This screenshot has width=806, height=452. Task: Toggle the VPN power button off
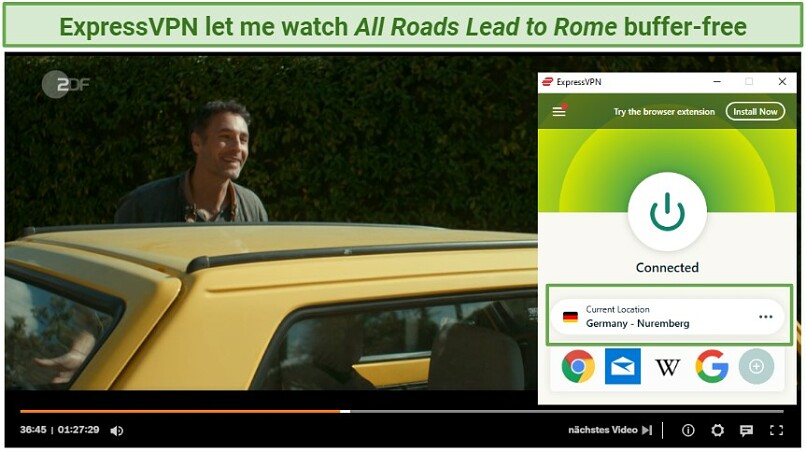pos(667,211)
